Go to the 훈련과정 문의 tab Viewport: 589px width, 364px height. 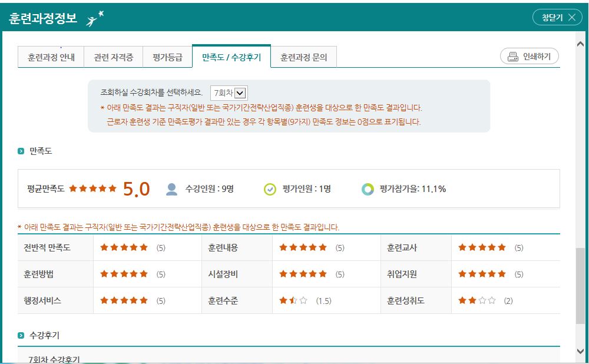click(x=303, y=58)
